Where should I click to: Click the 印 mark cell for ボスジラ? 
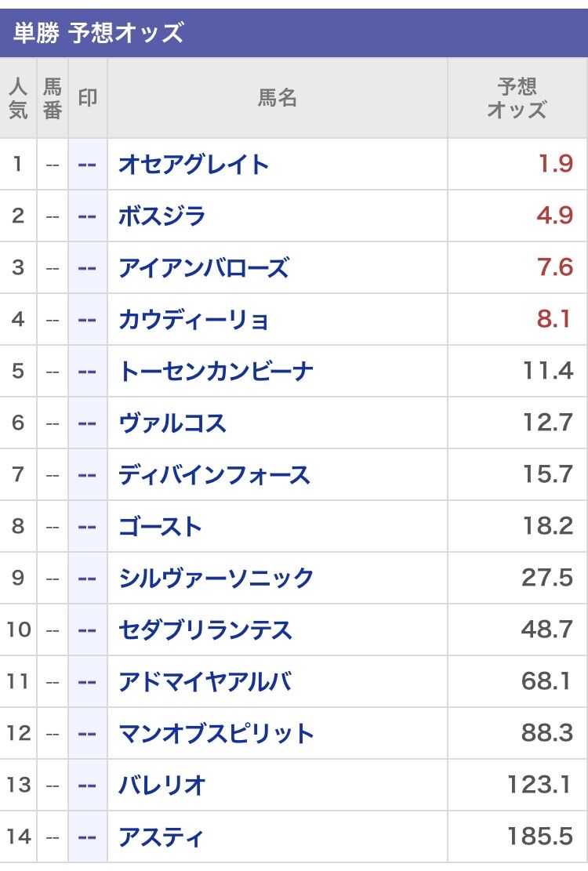[x=87, y=216]
